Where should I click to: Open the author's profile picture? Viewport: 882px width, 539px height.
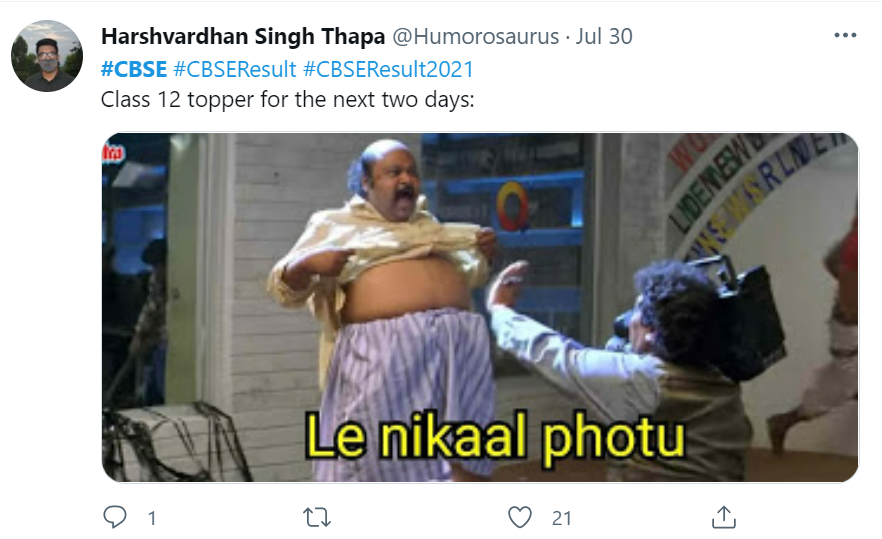[x=47, y=56]
